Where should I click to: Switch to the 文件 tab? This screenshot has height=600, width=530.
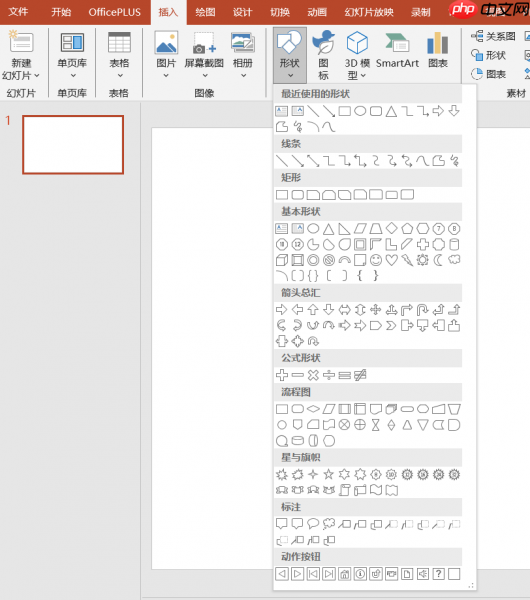(18, 12)
